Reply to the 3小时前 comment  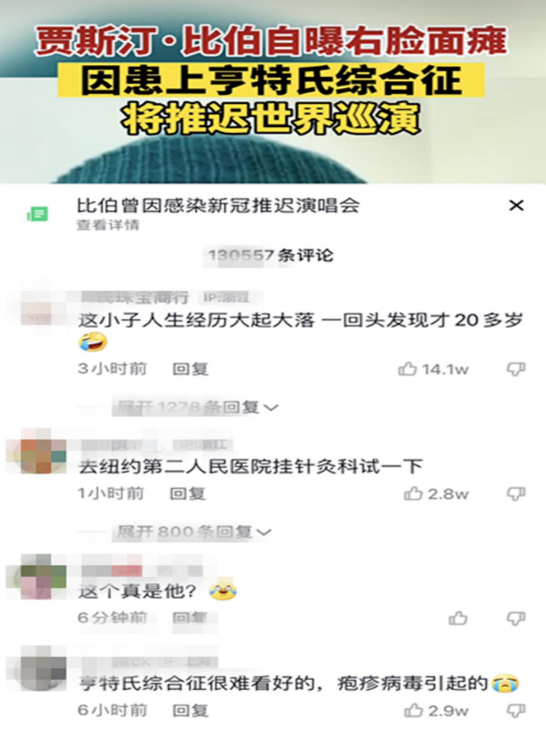click(x=190, y=369)
